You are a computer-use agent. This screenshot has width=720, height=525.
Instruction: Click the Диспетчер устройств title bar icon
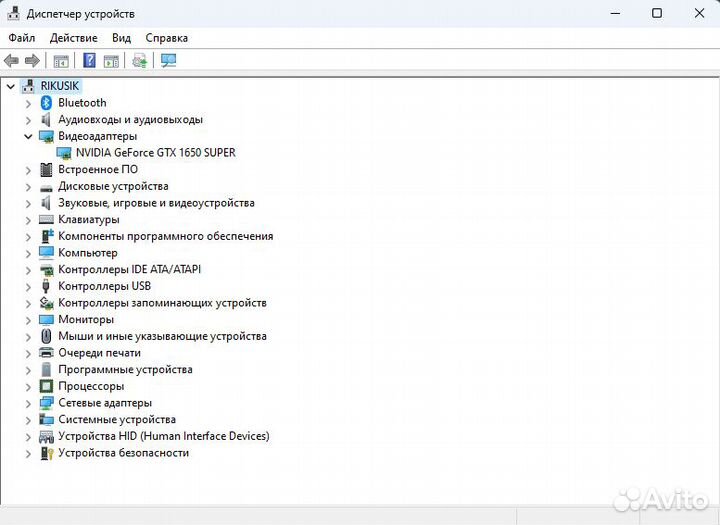[x=13, y=13]
